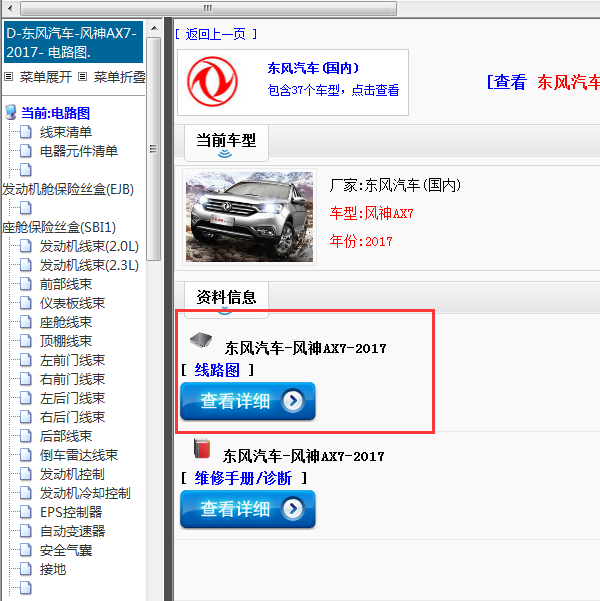Select the 当前车型 tab
This screenshot has width=600, height=601.
tap(226, 142)
